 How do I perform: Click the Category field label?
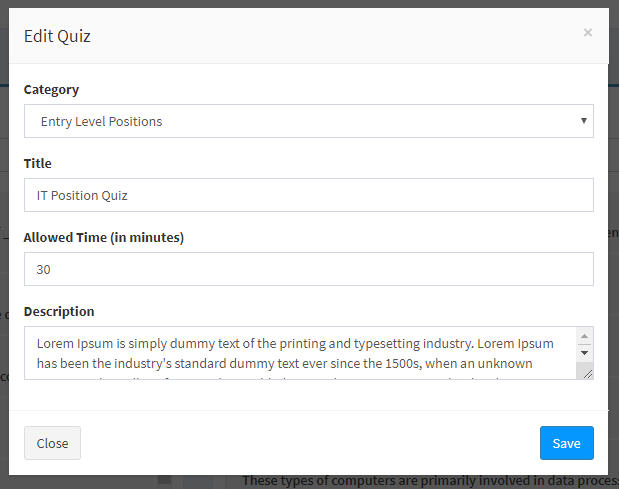(51, 89)
